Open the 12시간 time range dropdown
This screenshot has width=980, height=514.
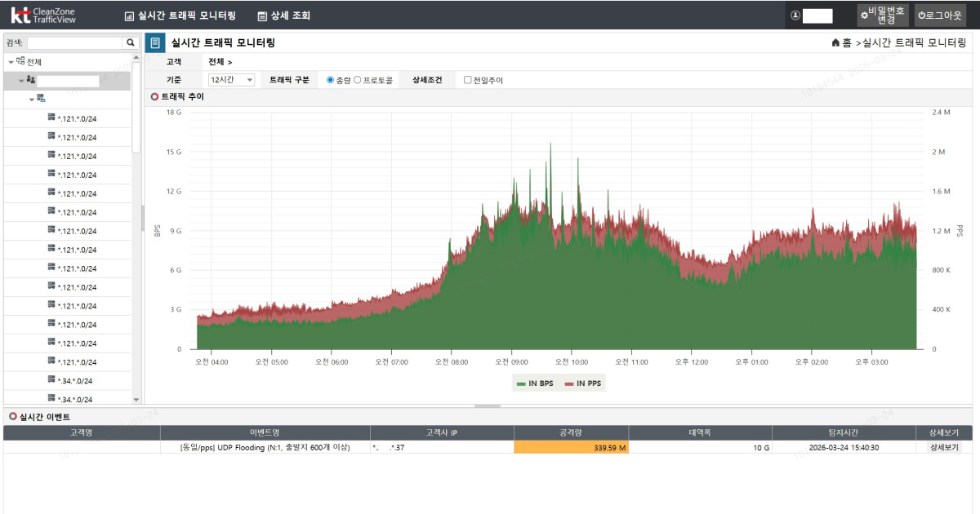232,80
